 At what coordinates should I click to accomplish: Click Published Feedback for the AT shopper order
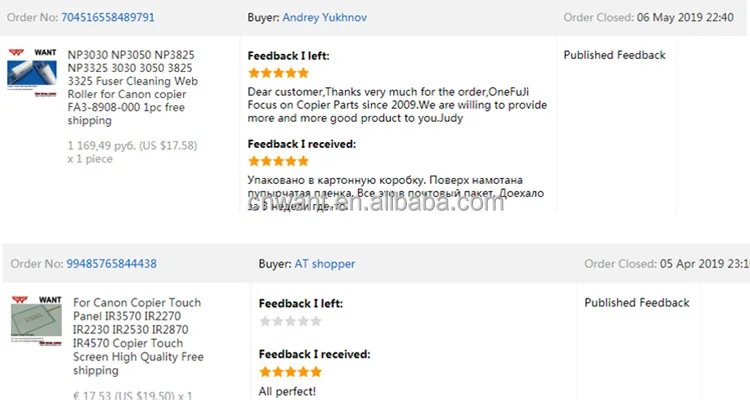[636, 302]
